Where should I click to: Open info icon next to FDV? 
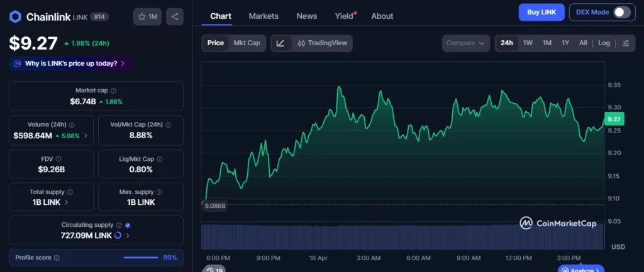pos(58,159)
